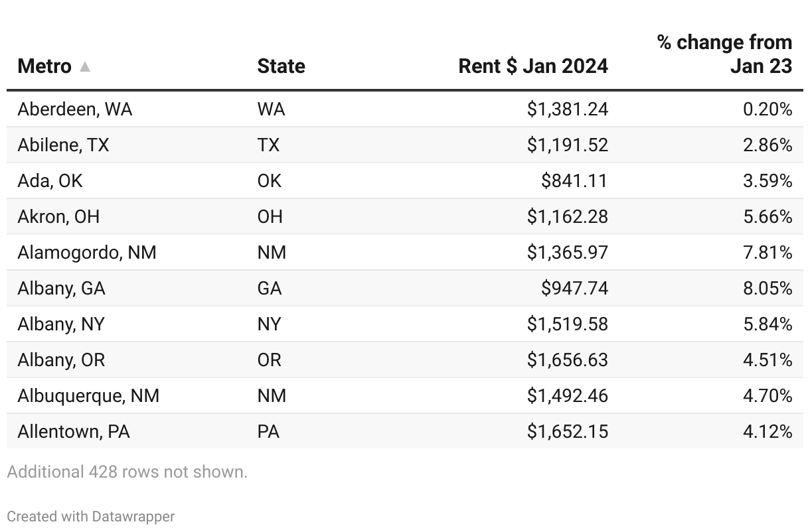Select the Albuquerque, NM metro cell

88,395
